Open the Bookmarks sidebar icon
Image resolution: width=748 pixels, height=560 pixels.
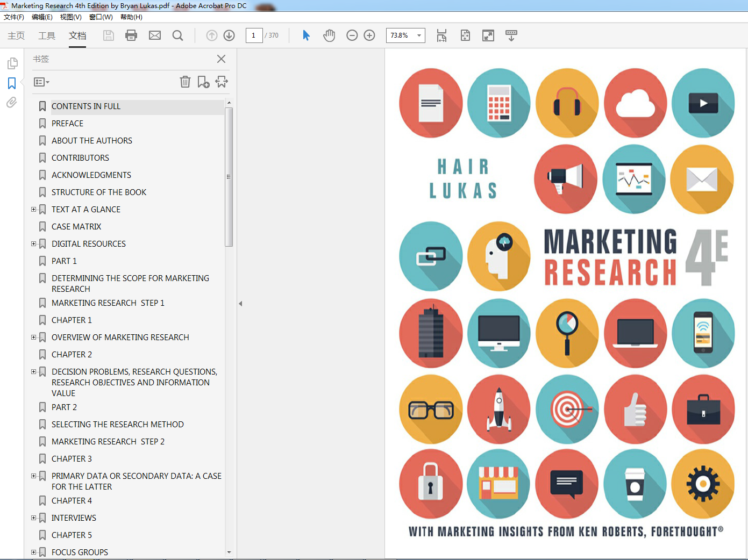point(12,83)
